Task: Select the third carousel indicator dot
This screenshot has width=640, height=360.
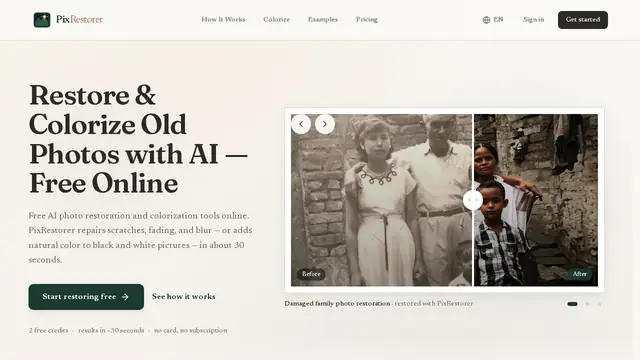Action: (x=599, y=304)
